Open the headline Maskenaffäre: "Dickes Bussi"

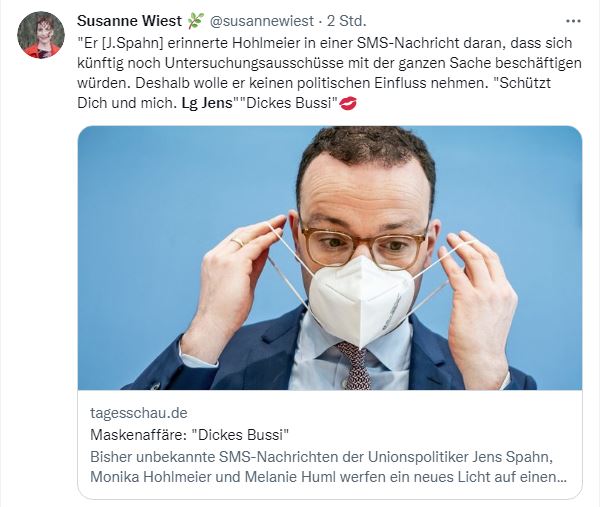(x=190, y=435)
